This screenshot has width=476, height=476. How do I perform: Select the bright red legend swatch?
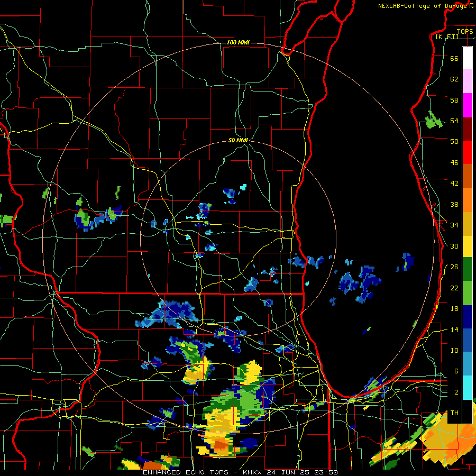467,152
